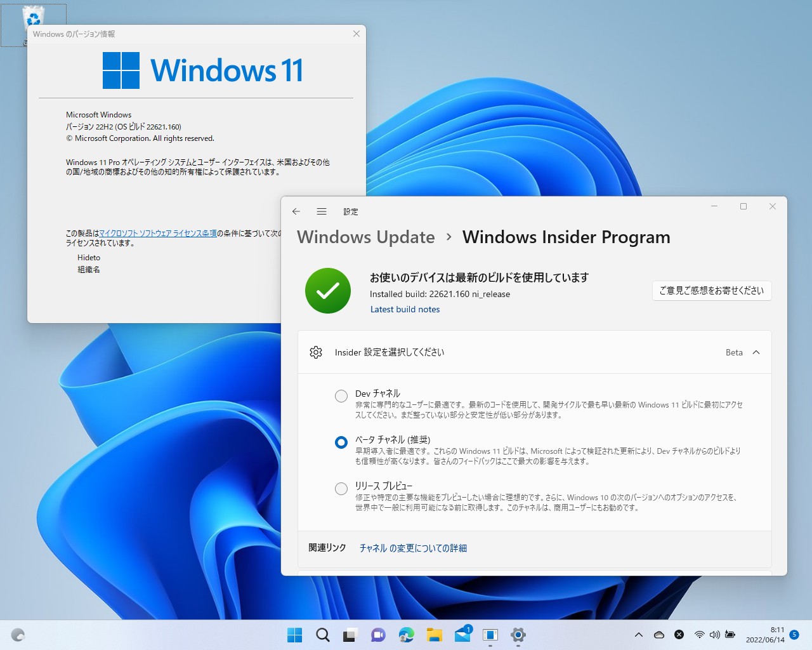The height and width of the screenshot is (650, 812).
Task: Open Microsoft Teams chat from the taskbar
Action: click(378, 635)
